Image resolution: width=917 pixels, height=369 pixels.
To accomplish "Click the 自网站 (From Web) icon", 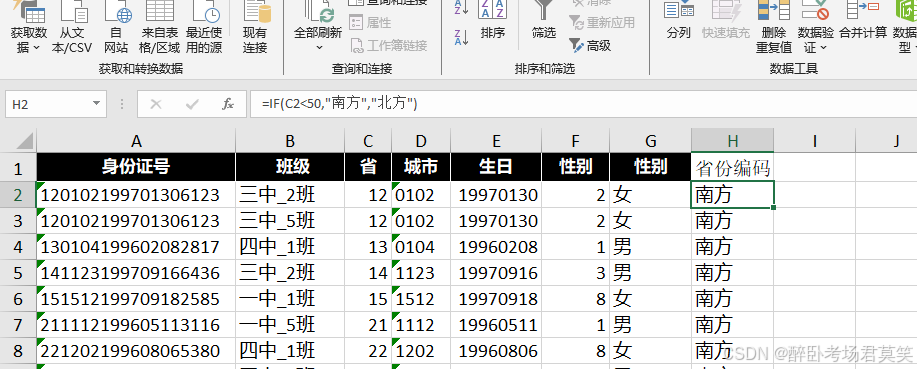I will pos(116,28).
